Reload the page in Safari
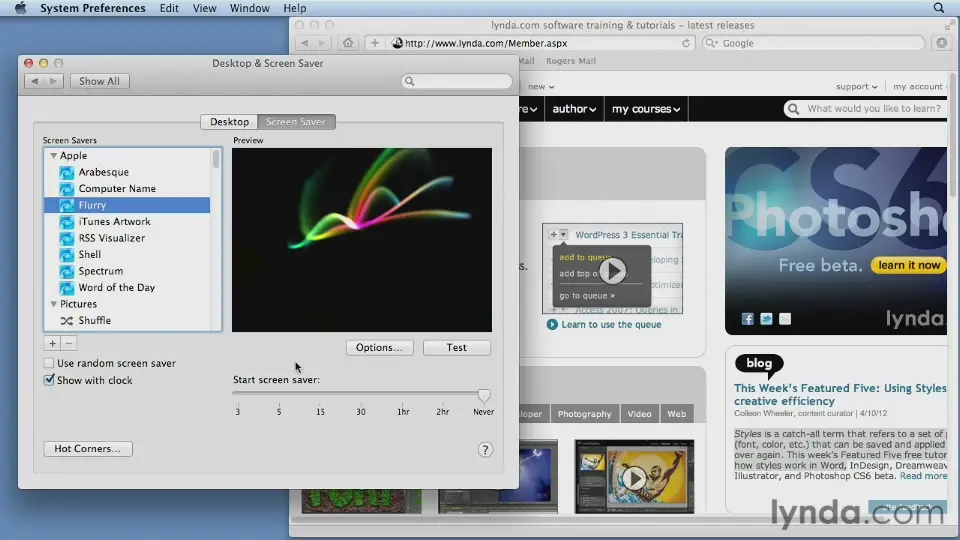 686,43
